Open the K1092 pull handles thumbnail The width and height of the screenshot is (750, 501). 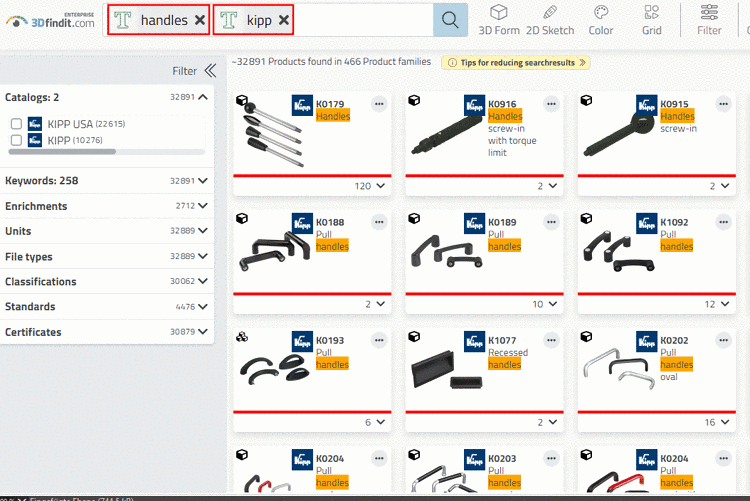(x=619, y=251)
